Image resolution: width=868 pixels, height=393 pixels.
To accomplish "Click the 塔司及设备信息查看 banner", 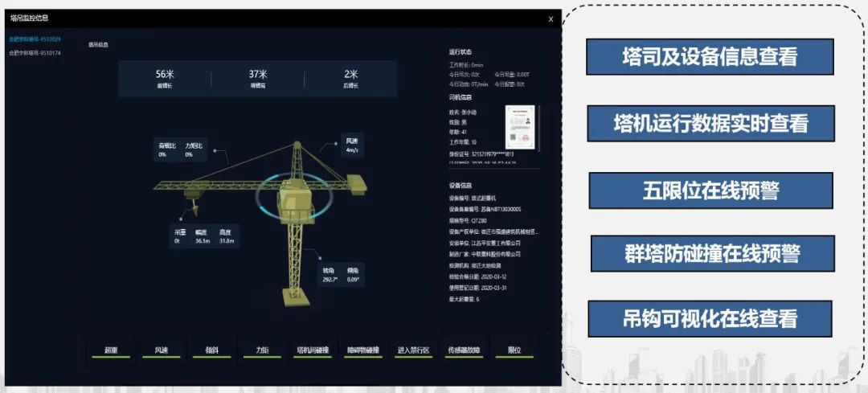I will (x=710, y=57).
